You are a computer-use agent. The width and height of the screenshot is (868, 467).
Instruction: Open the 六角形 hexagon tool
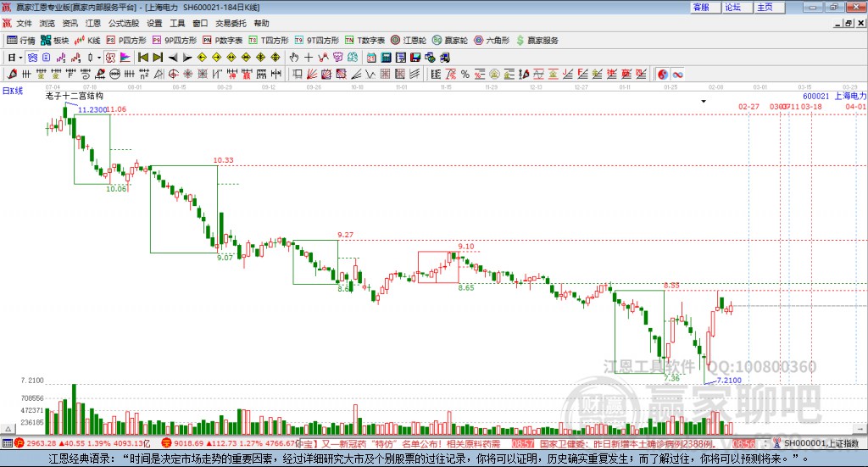(x=492, y=41)
